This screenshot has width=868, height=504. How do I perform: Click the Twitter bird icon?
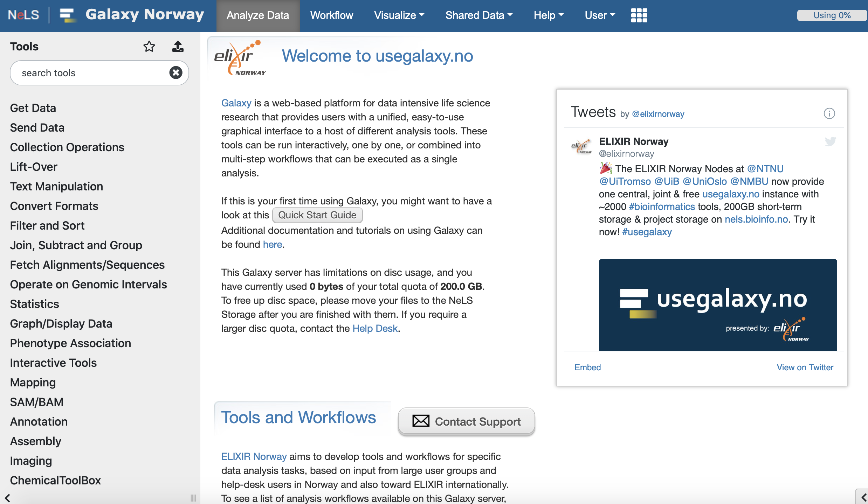coord(831,141)
